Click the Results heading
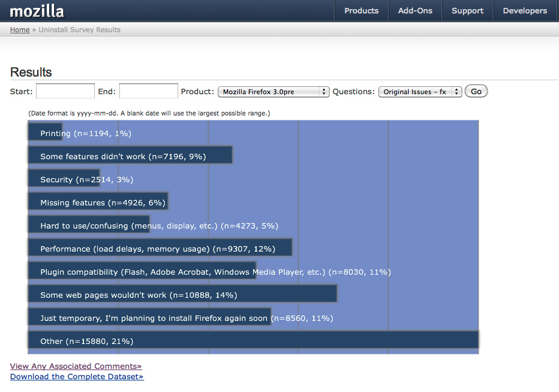Image resolution: width=559 pixels, height=392 pixels. point(31,72)
